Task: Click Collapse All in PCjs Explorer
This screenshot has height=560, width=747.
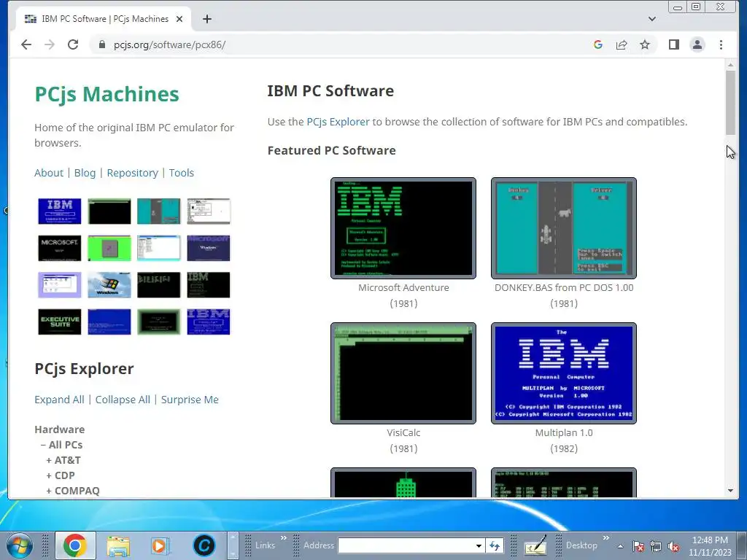Action: coord(123,400)
